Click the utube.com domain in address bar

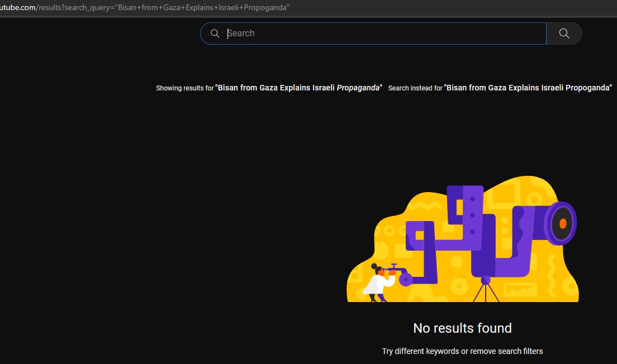pos(18,8)
